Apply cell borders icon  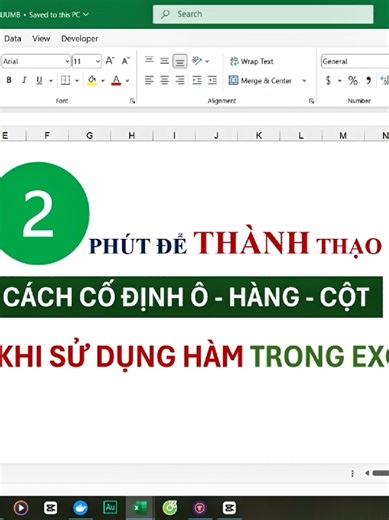coord(65,80)
